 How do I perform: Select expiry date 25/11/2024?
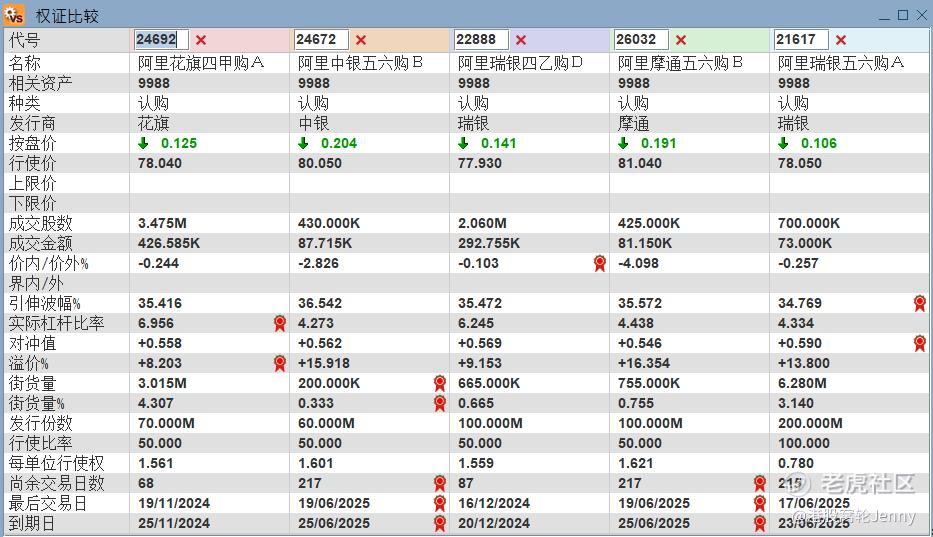coord(174,523)
